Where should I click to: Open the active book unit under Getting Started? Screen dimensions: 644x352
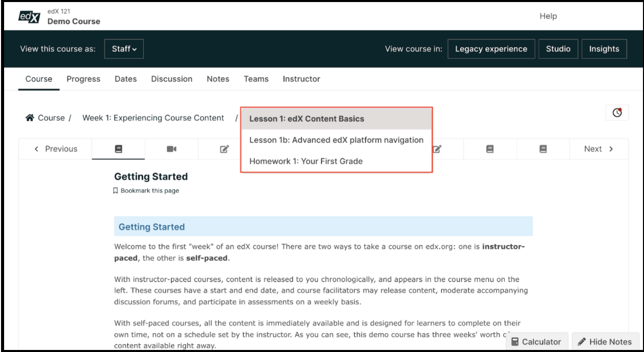(119, 149)
